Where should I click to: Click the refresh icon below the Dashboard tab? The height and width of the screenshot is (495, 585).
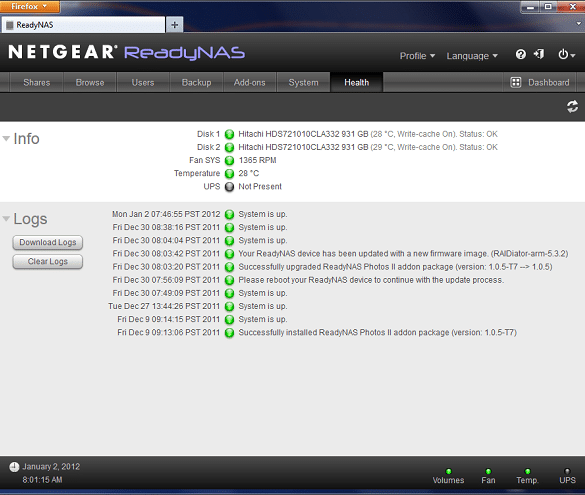coord(572,107)
